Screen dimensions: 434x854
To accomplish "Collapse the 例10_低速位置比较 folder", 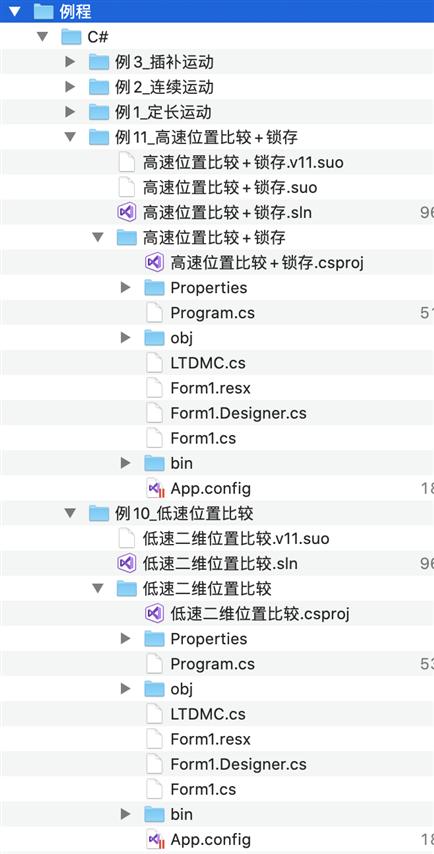I will (70, 513).
